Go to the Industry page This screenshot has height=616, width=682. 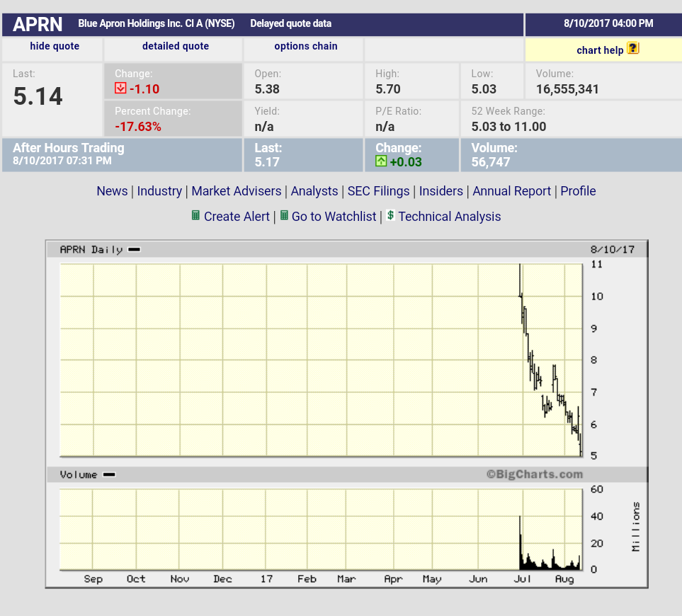(x=159, y=191)
